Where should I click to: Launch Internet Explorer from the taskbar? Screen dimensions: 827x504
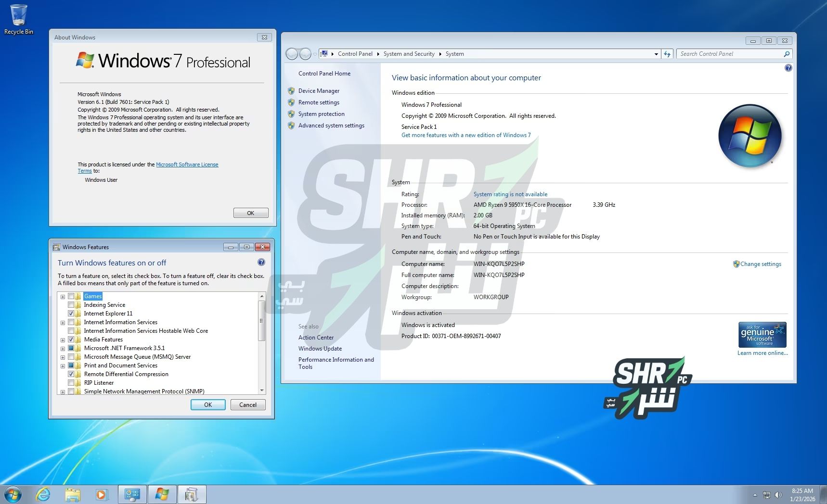43,494
